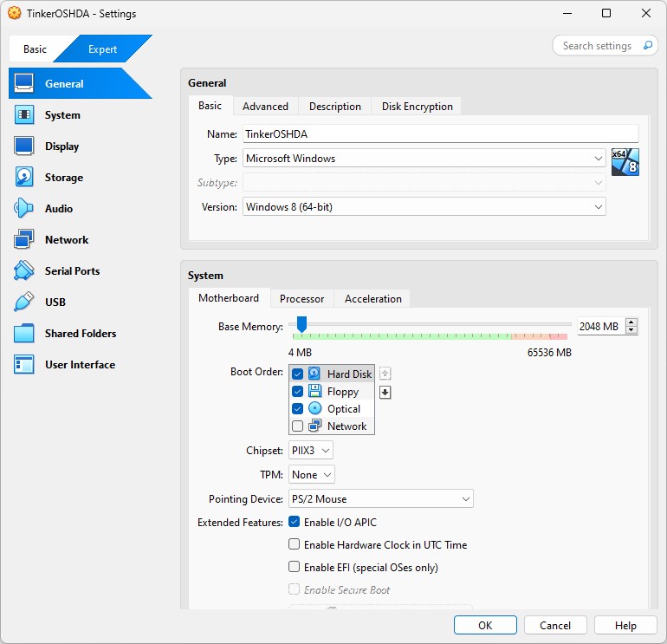The height and width of the screenshot is (644, 667).
Task: Click the move boot item up arrow
Action: [x=385, y=374]
